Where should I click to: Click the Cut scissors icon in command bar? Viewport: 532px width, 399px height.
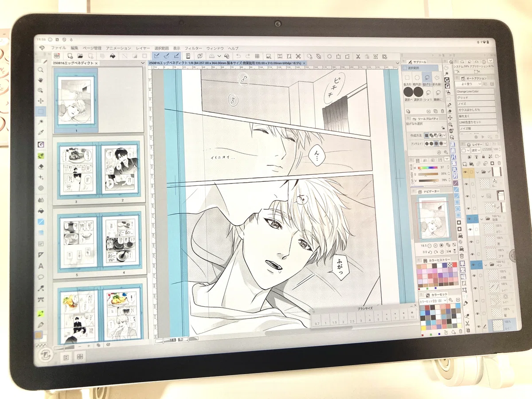(358, 57)
